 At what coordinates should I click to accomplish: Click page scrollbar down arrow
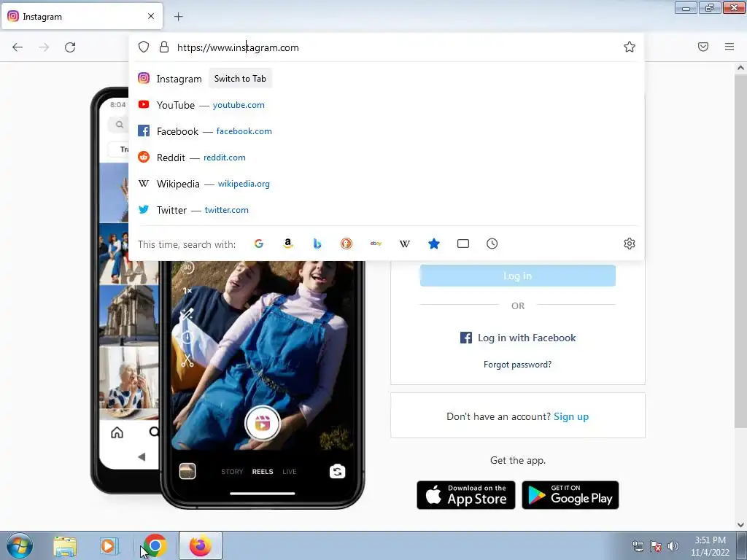click(740, 525)
